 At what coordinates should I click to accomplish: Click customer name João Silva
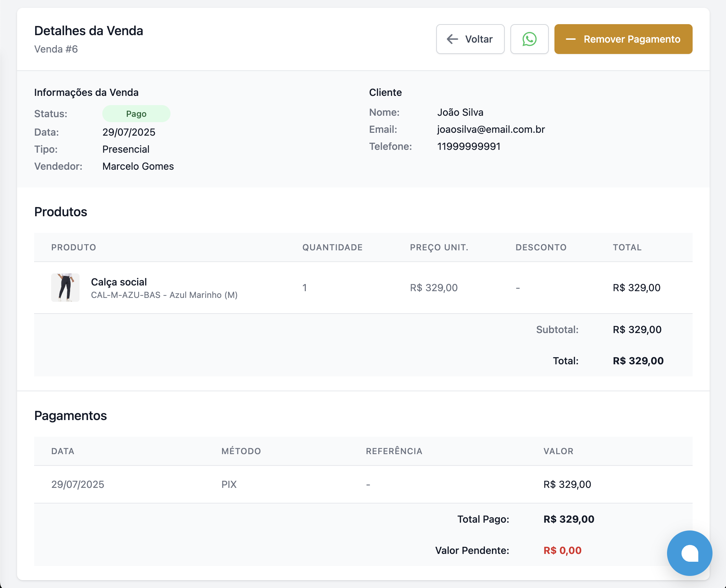click(460, 113)
